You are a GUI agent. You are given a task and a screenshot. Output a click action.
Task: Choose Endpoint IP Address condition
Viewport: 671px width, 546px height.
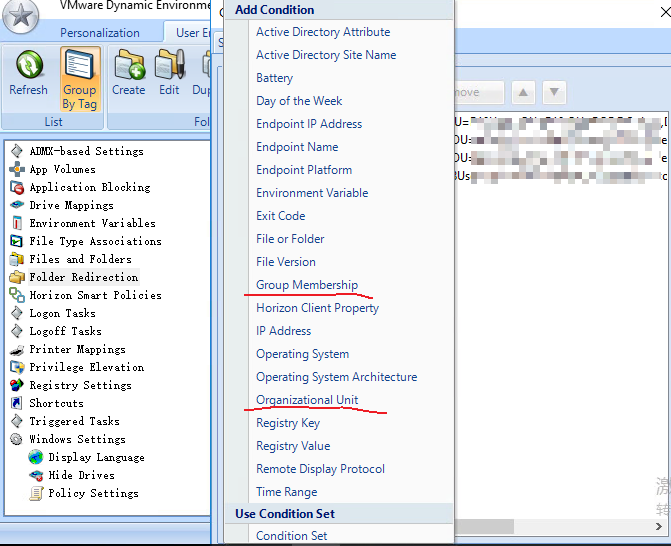tap(309, 124)
